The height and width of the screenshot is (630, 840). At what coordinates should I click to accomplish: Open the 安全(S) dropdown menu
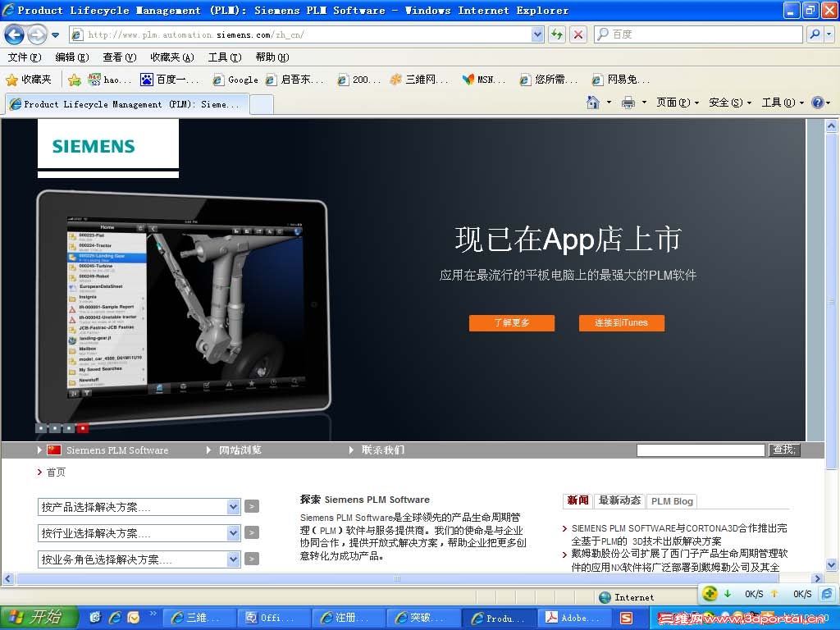[x=730, y=103]
